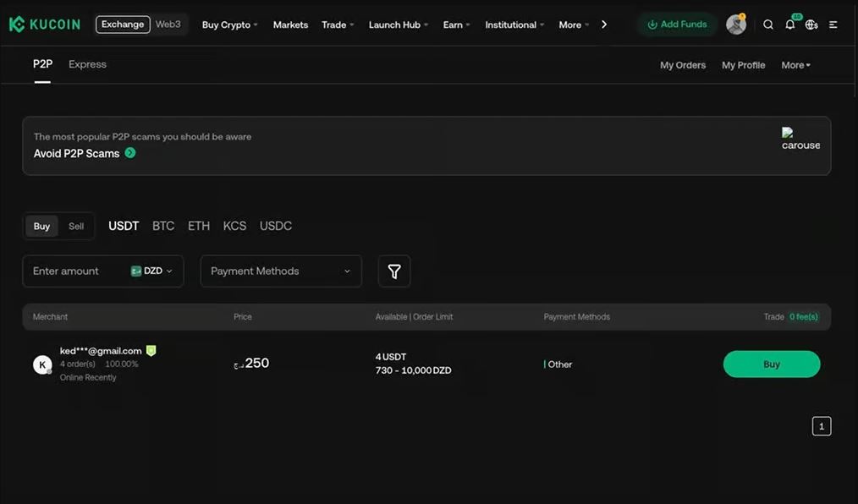The height and width of the screenshot is (504, 858).
Task: Select the P2P tab
Action: tap(42, 64)
